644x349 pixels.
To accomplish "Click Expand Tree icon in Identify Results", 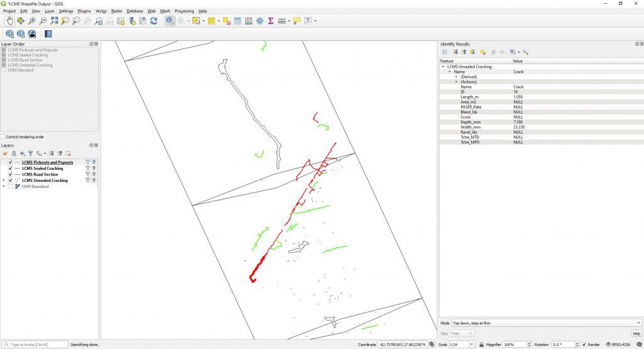I will point(455,52).
